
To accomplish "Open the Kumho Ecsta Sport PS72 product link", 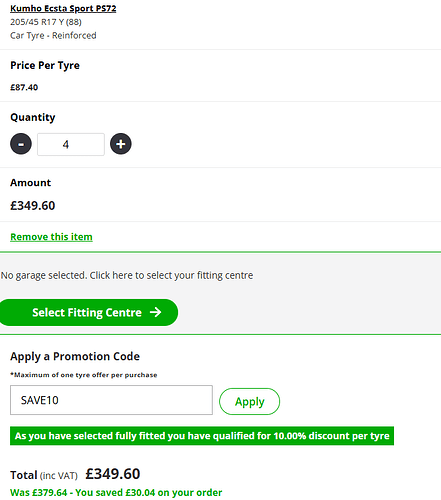I will point(63,8).
